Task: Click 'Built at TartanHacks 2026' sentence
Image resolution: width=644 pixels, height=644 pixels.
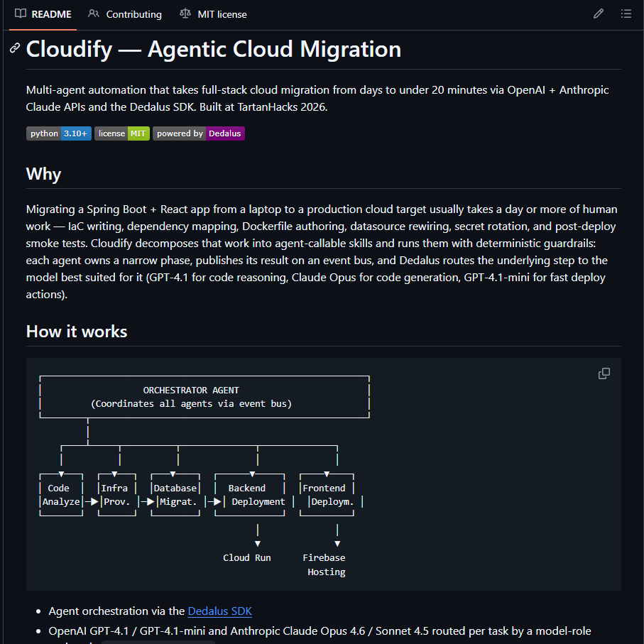Action: 263,107
